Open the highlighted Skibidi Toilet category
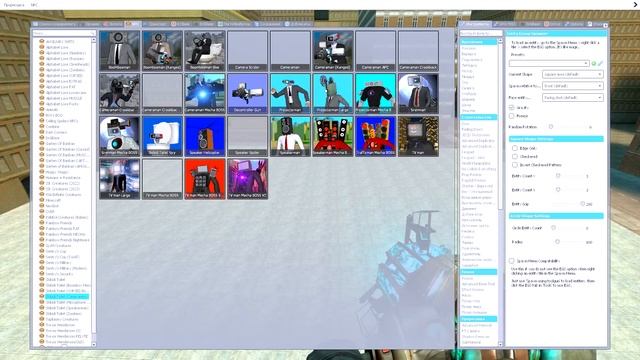 (67, 297)
